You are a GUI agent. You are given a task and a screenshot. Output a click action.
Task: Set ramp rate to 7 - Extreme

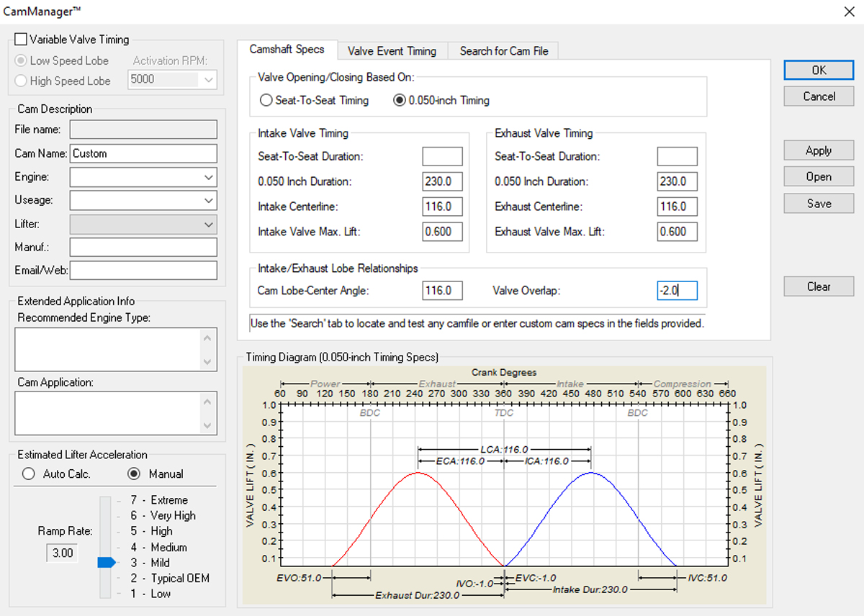(x=159, y=500)
